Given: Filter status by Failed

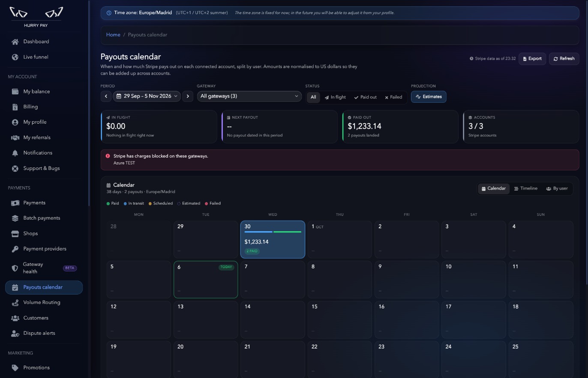Looking at the screenshot, I should (393, 97).
